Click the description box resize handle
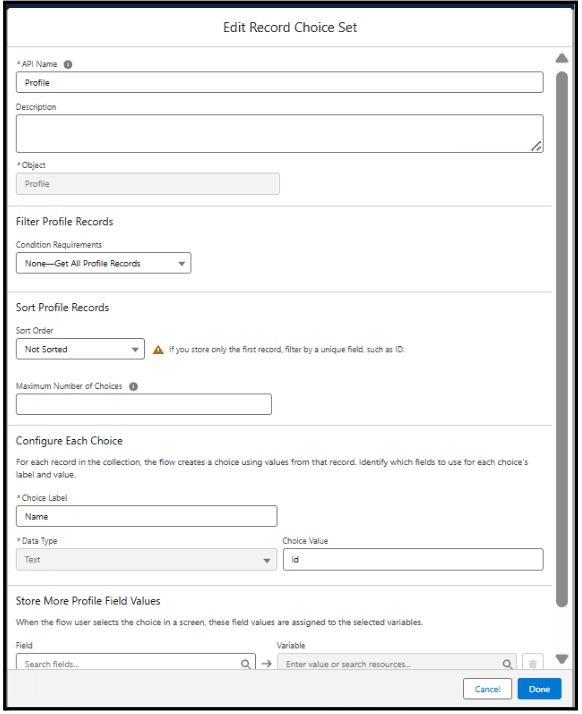 click(x=536, y=146)
